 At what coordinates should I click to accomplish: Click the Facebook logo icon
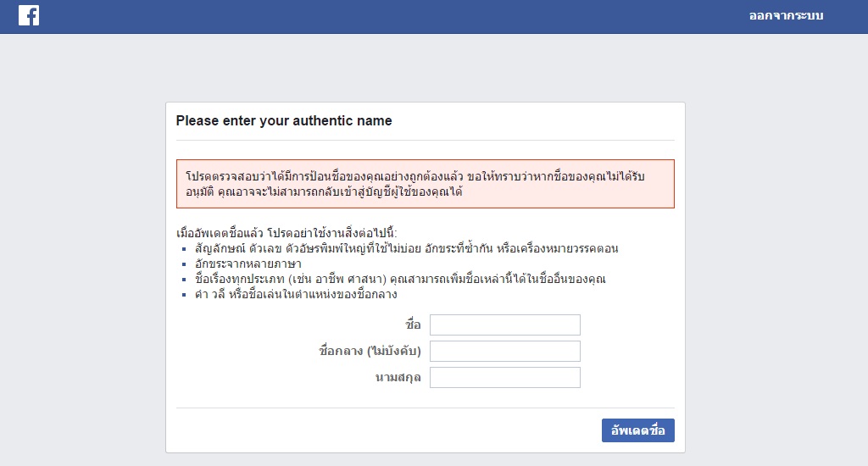(x=29, y=15)
